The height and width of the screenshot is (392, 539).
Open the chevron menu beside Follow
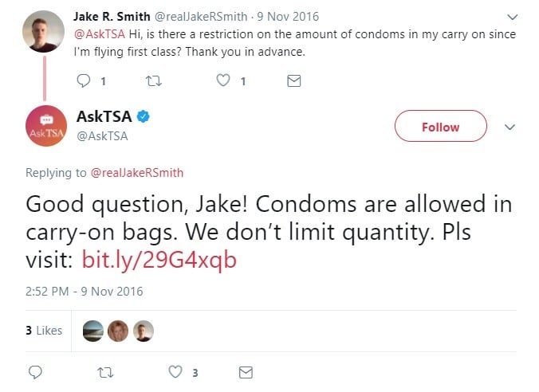click(x=509, y=127)
